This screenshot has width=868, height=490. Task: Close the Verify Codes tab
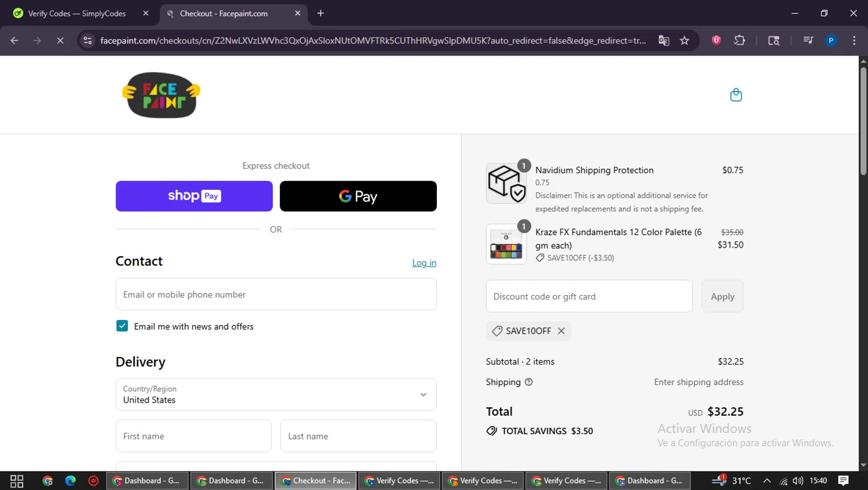click(146, 13)
